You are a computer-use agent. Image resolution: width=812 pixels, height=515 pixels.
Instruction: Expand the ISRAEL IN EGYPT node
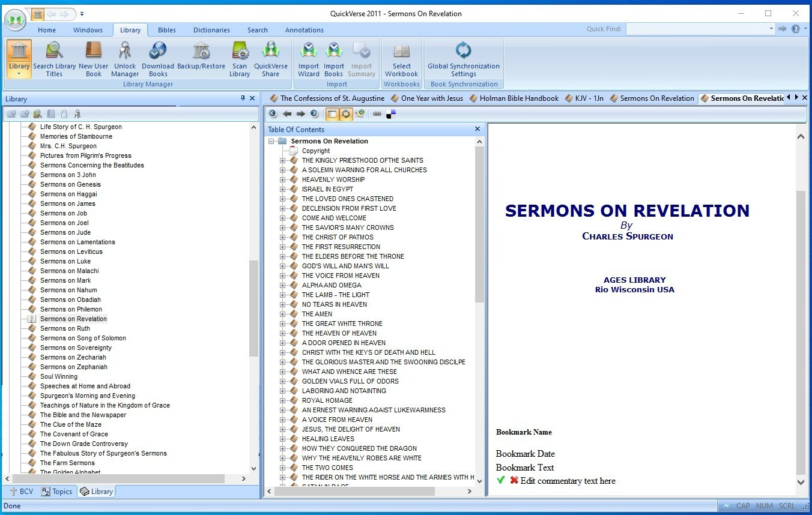pos(283,189)
